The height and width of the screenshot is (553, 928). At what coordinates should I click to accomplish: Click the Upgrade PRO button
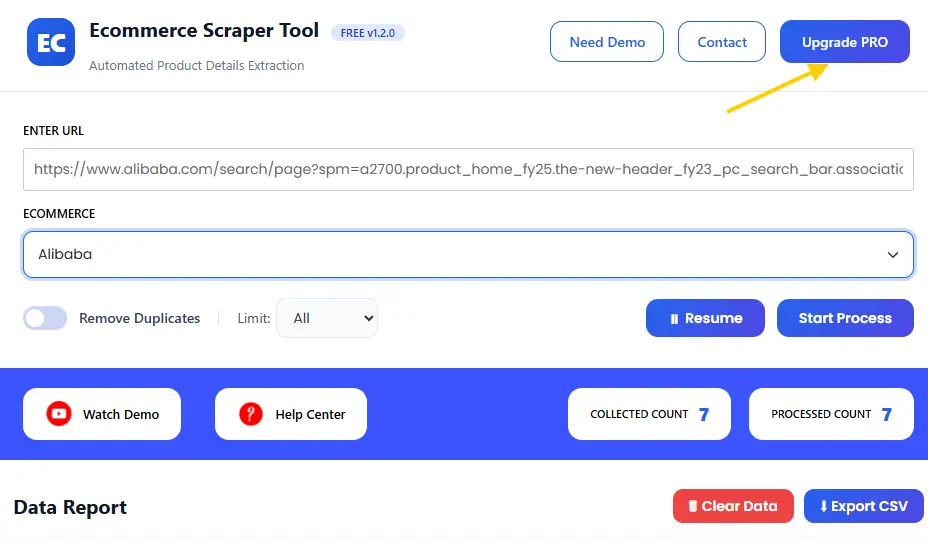coord(845,42)
